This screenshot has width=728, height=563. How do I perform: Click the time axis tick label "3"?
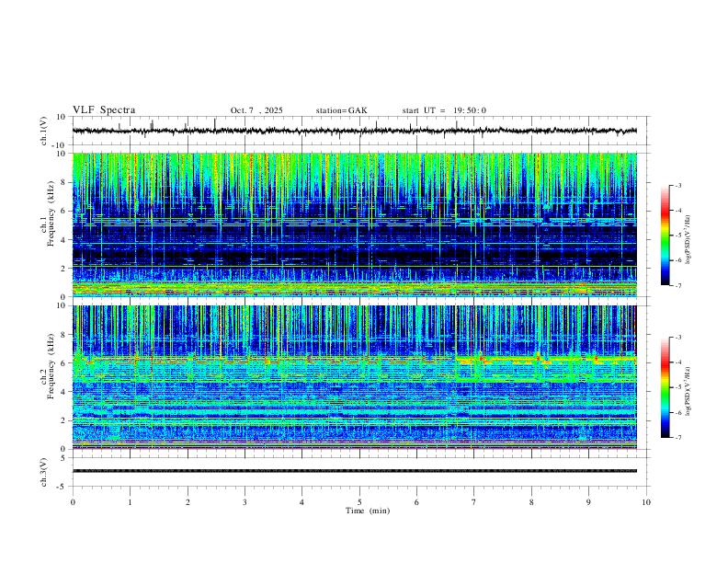245,502
